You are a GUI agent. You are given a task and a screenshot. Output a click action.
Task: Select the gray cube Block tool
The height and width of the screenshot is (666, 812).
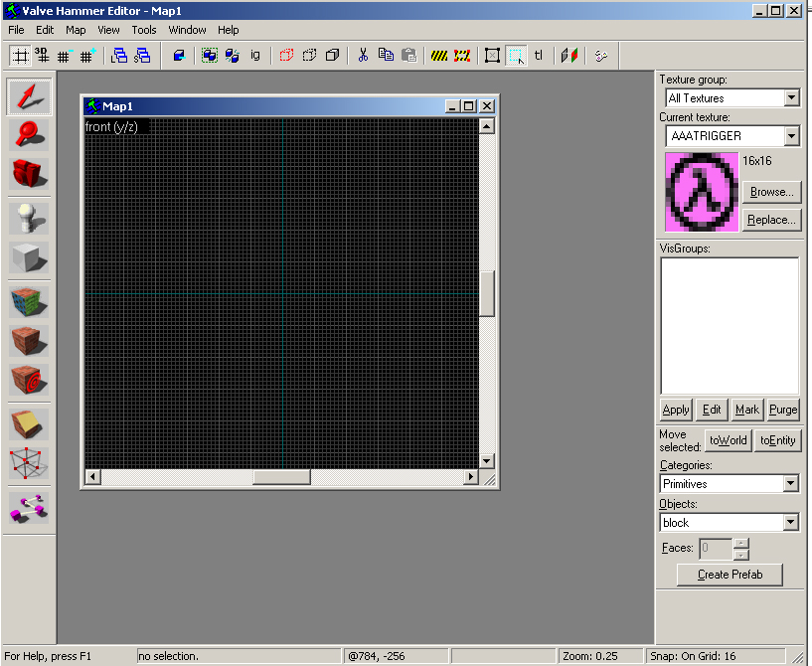point(29,257)
